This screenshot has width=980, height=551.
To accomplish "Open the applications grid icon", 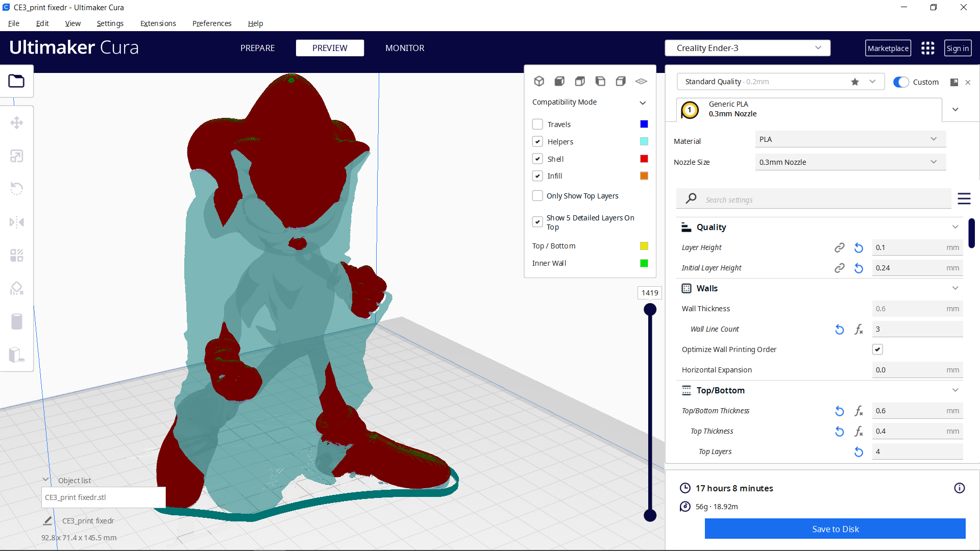I will coord(927,48).
